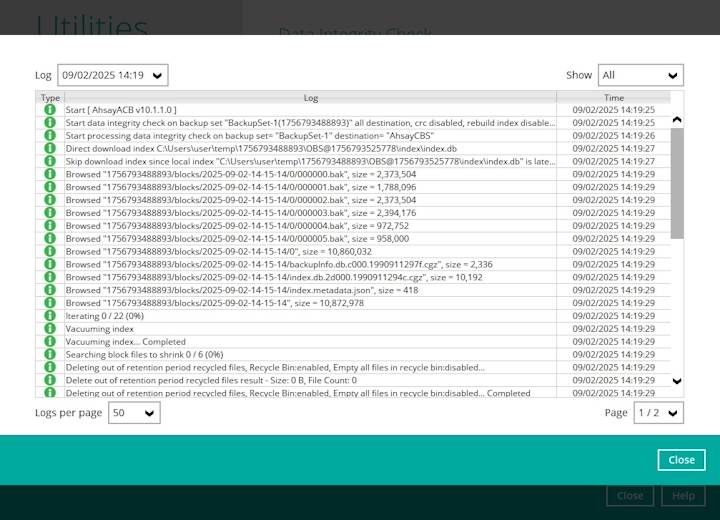
Task: Click info icon for Direct download index row
Action: [50, 148]
